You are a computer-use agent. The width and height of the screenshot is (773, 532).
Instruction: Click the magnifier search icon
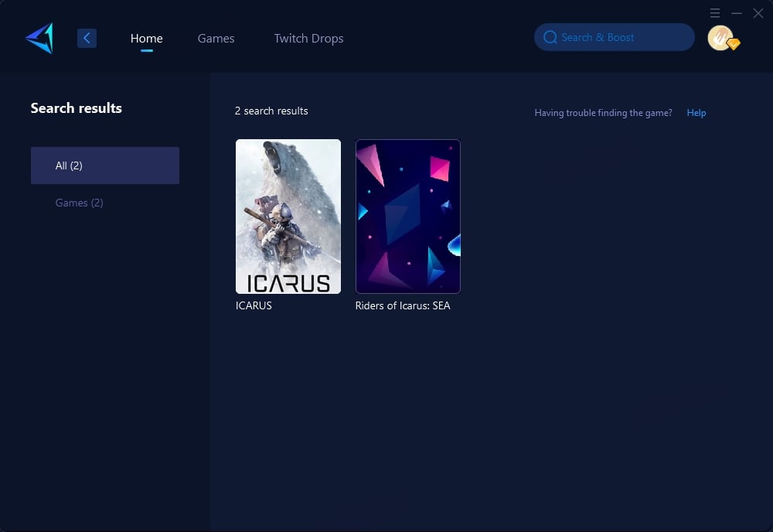(x=550, y=37)
